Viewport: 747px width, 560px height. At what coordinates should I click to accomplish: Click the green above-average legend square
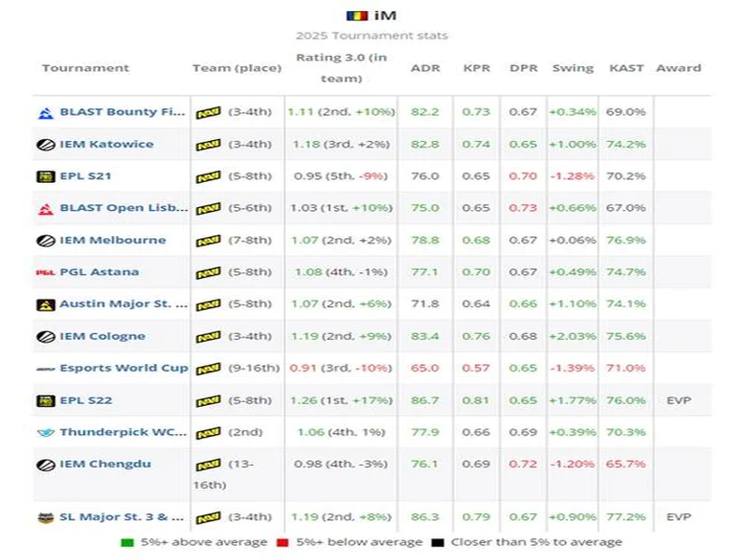tap(126, 541)
